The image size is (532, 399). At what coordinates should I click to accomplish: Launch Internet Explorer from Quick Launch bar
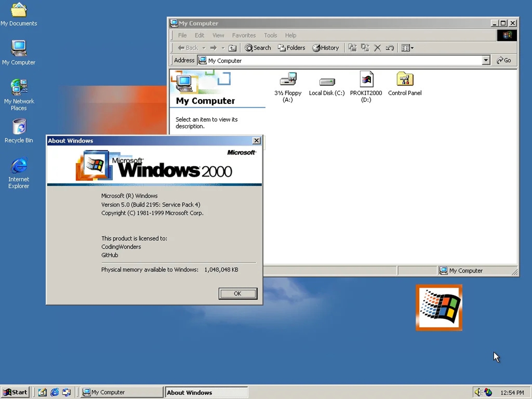click(54, 392)
